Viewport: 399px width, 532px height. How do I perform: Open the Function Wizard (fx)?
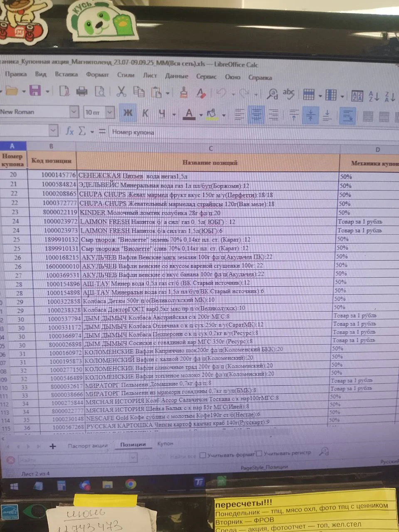click(69, 131)
